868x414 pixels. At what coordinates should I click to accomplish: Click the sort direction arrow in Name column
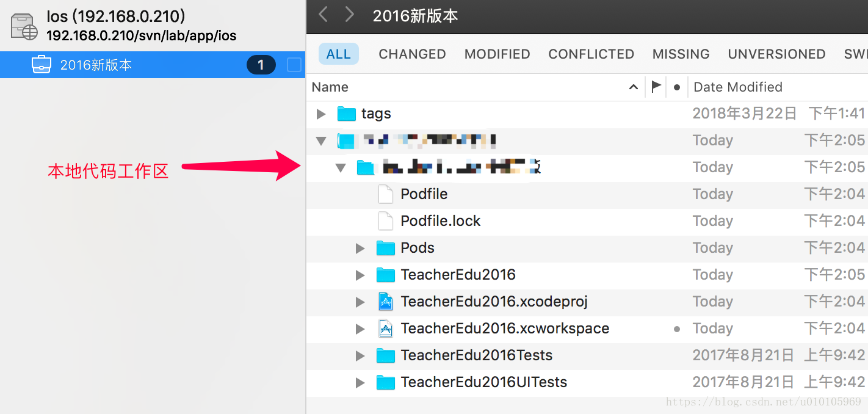coord(634,87)
